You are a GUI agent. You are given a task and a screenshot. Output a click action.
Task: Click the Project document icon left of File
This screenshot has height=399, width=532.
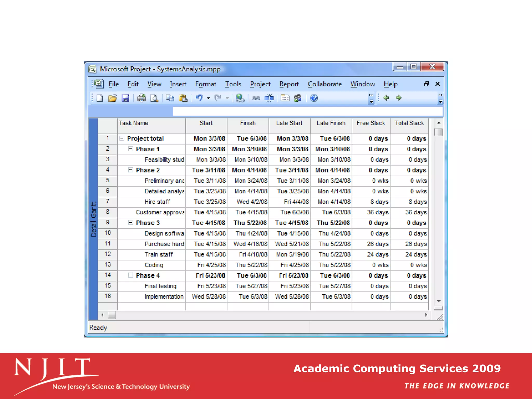tap(99, 84)
